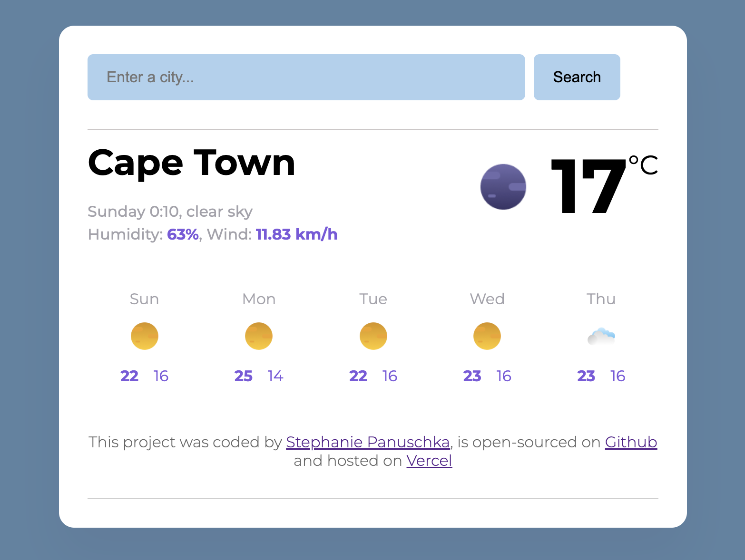Click the Thu label above Thursday's forecast
Image resolution: width=745 pixels, height=560 pixels.
click(601, 299)
